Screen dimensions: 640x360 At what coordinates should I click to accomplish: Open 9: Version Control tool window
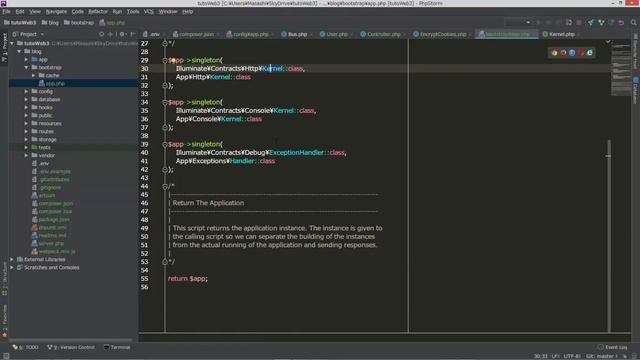click(x=71, y=347)
